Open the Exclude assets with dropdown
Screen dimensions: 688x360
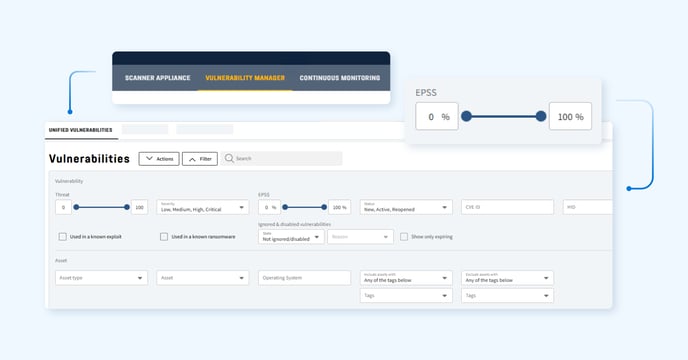coord(507,278)
